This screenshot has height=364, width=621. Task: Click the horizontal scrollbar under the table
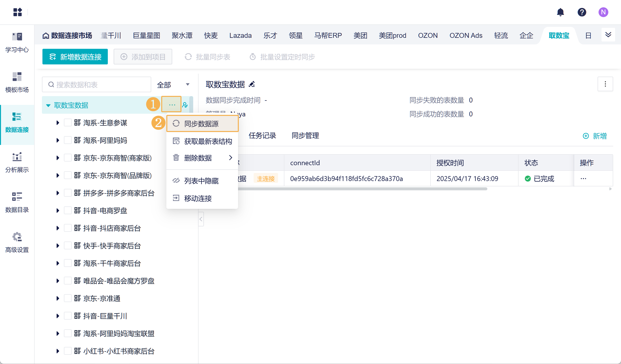tap(362, 189)
